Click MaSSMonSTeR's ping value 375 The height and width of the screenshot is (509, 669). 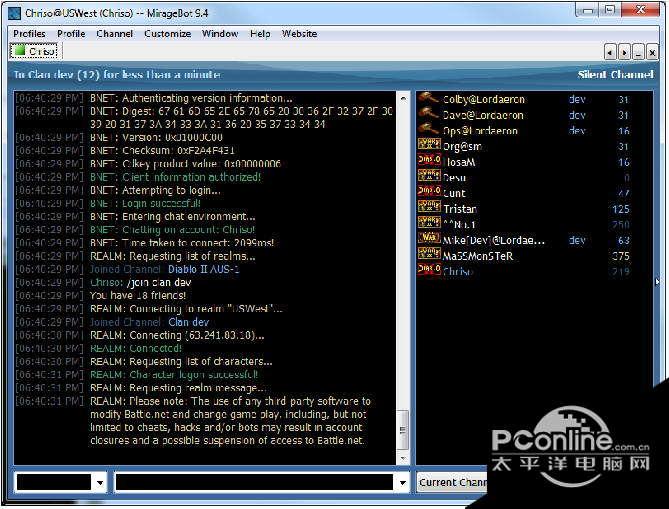click(x=621, y=256)
